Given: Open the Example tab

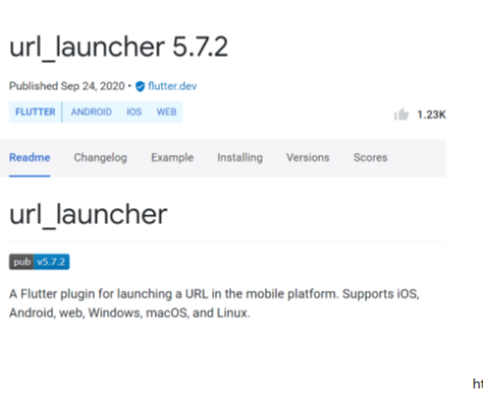Looking at the screenshot, I should [172, 157].
